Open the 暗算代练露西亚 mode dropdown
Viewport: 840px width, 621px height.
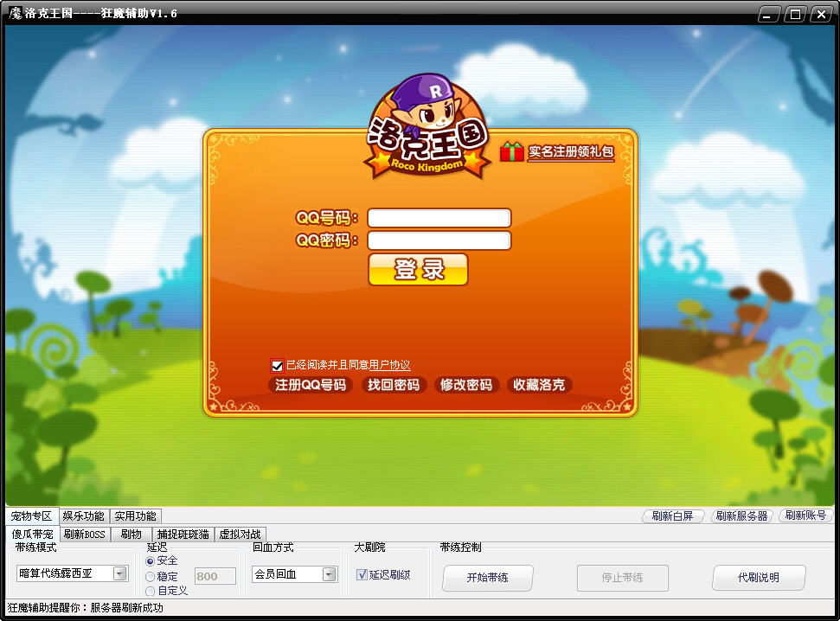(120, 573)
